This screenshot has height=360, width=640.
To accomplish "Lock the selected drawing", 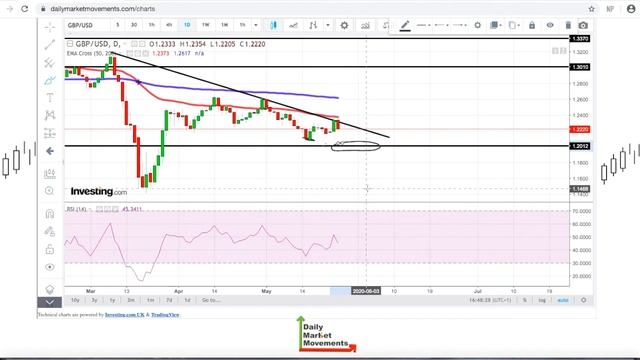I will [x=532, y=25].
